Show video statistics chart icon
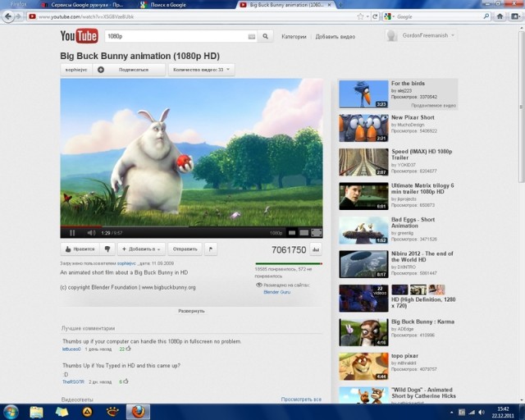Viewport: 525px width, 420px height. (x=316, y=249)
